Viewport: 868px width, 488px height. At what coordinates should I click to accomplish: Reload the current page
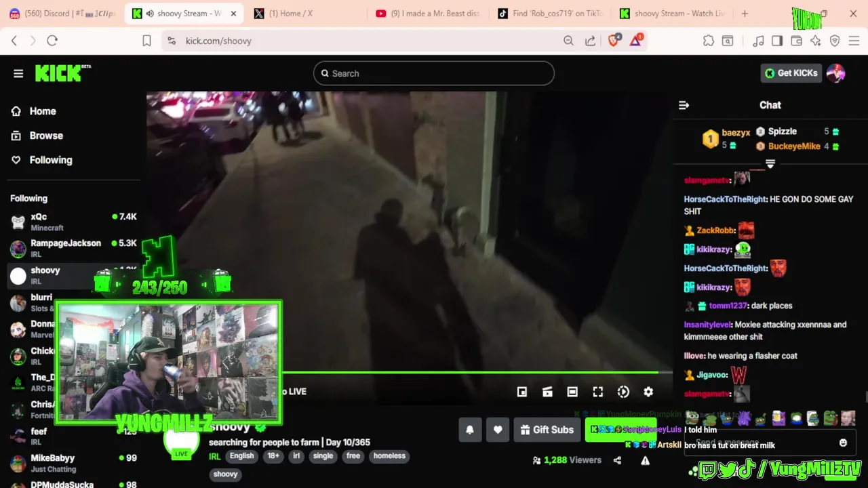52,41
